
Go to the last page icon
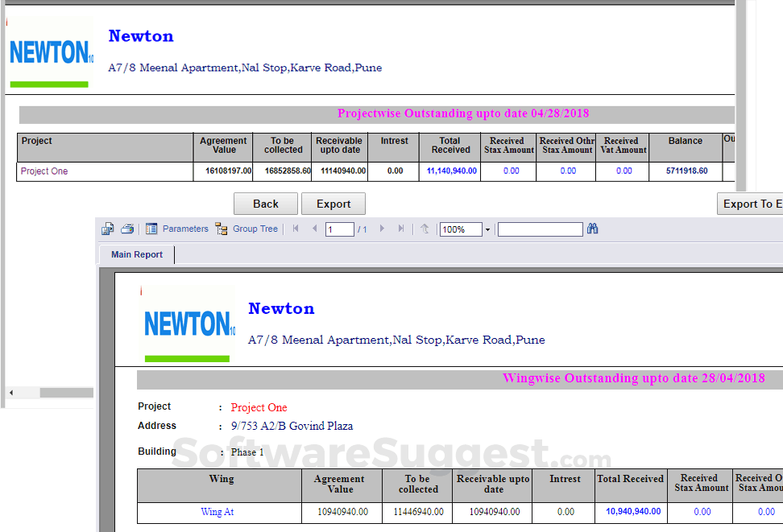click(401, 229)
